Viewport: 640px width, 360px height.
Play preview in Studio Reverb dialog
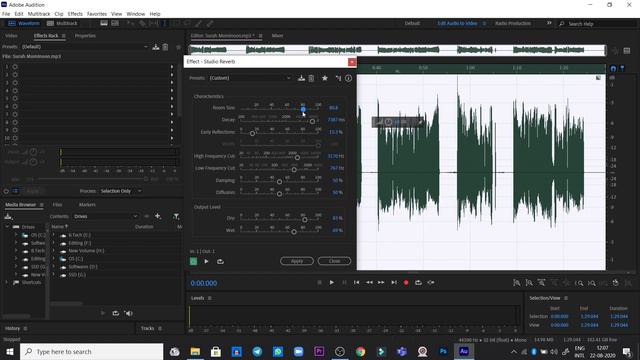point(207,261)
